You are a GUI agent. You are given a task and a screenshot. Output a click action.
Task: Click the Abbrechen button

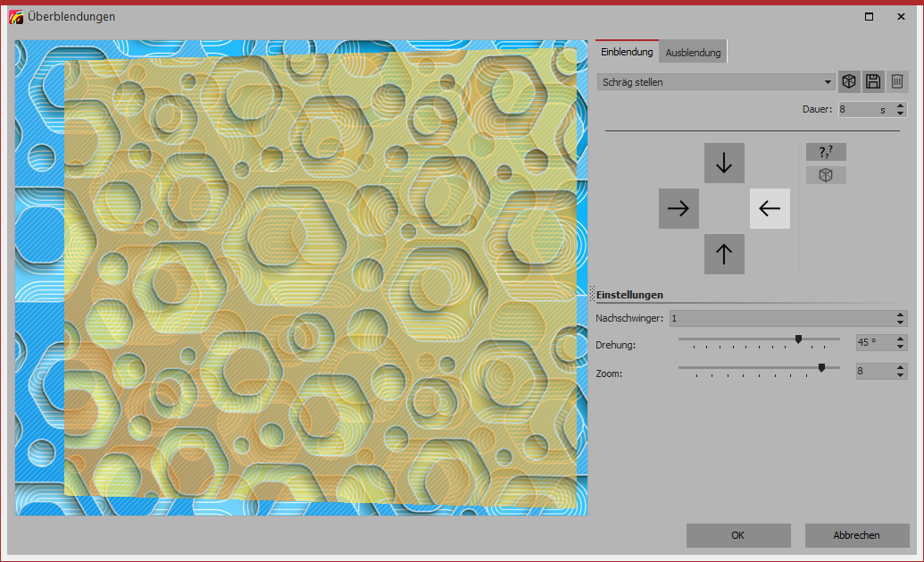tap(856, 535)
